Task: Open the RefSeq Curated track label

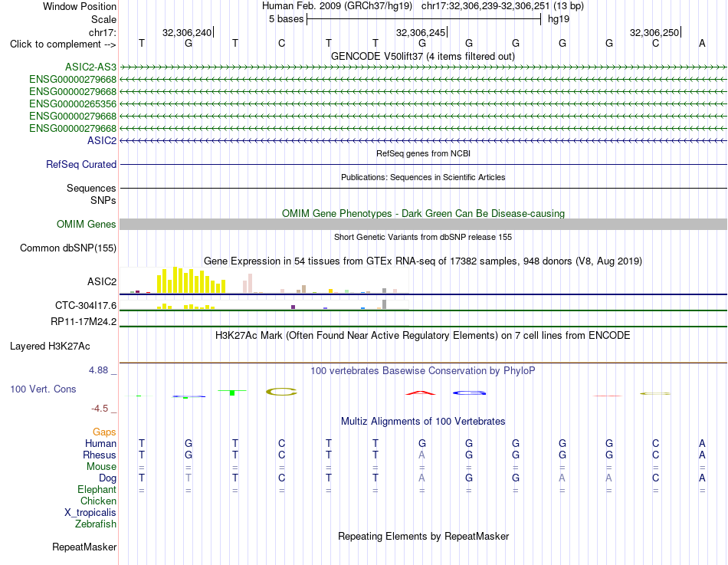Action: click(x=81, y=165)
